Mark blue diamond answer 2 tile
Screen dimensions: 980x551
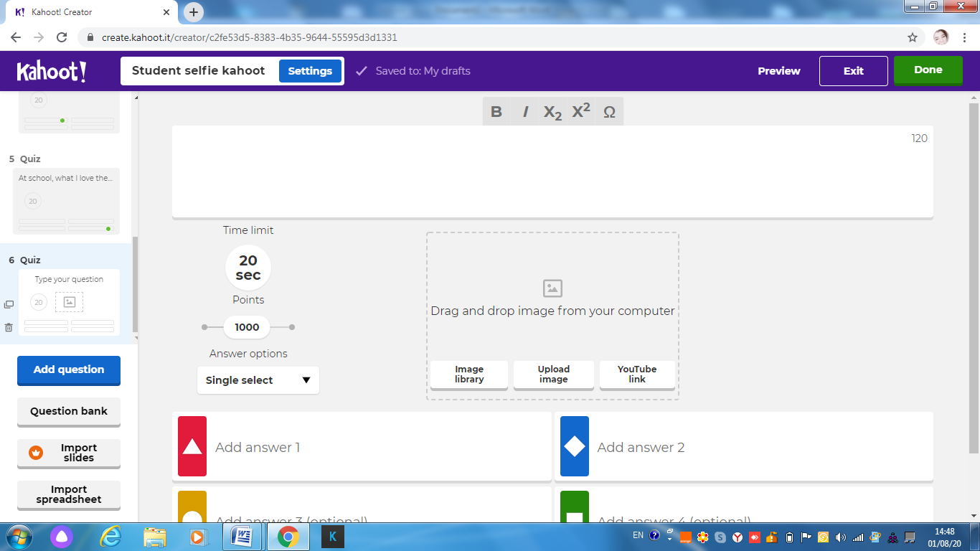coord(575,446)
